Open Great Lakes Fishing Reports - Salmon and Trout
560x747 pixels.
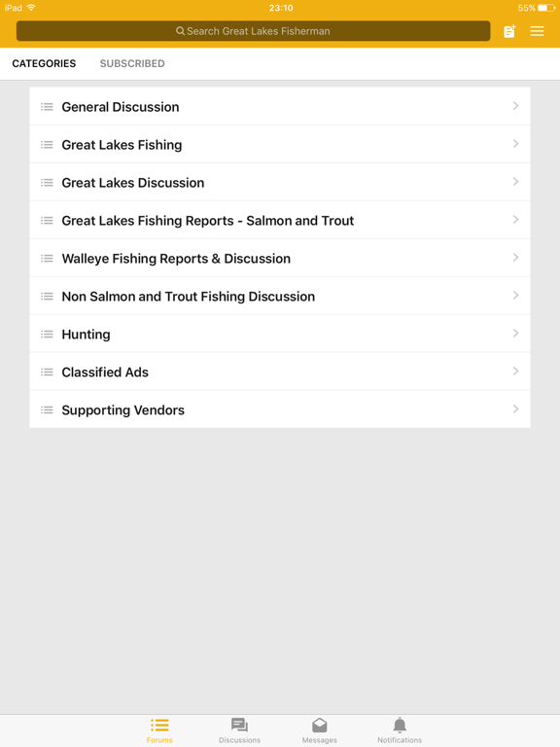(x=280, y=220)
